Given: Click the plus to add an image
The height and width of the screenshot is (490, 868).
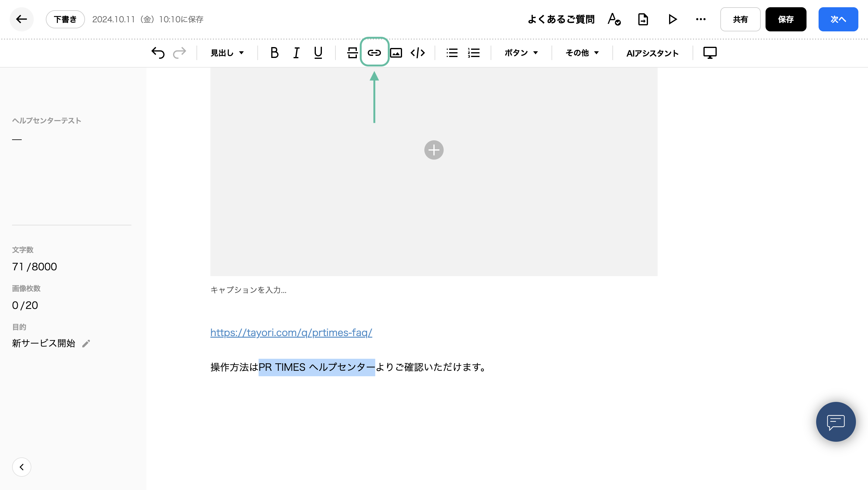Looking at the screenshot, I should point(434,150).
